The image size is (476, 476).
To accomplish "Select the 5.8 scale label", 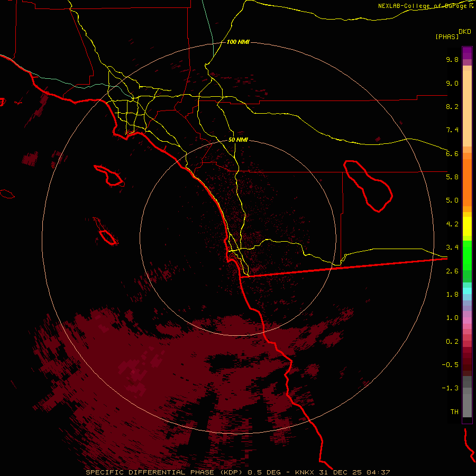I will pos(452,177).
